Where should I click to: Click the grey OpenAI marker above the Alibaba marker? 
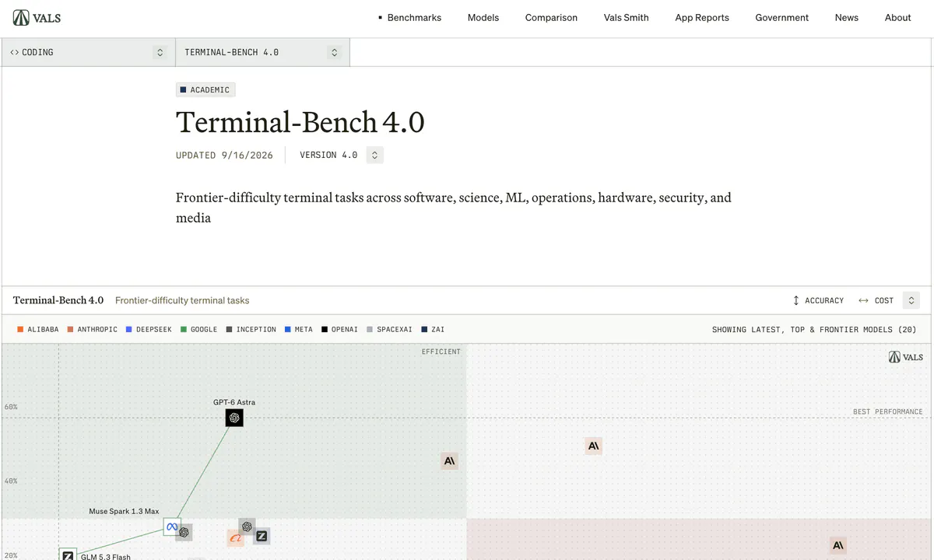[247, 527]
